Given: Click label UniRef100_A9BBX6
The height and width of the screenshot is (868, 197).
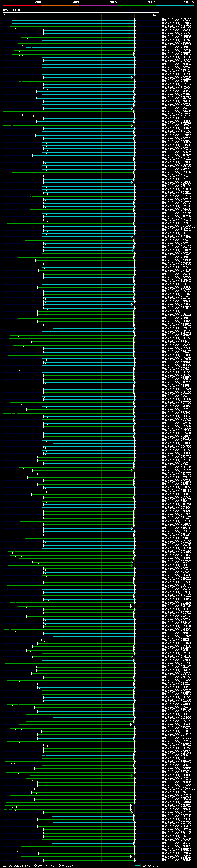Looking at the screenshot, I should point(177,406).
